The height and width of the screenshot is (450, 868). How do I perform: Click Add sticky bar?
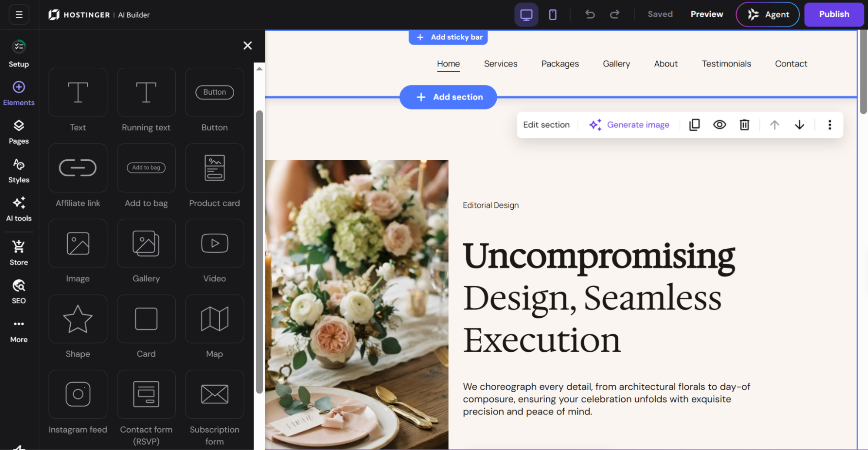[x=448, y=37]
